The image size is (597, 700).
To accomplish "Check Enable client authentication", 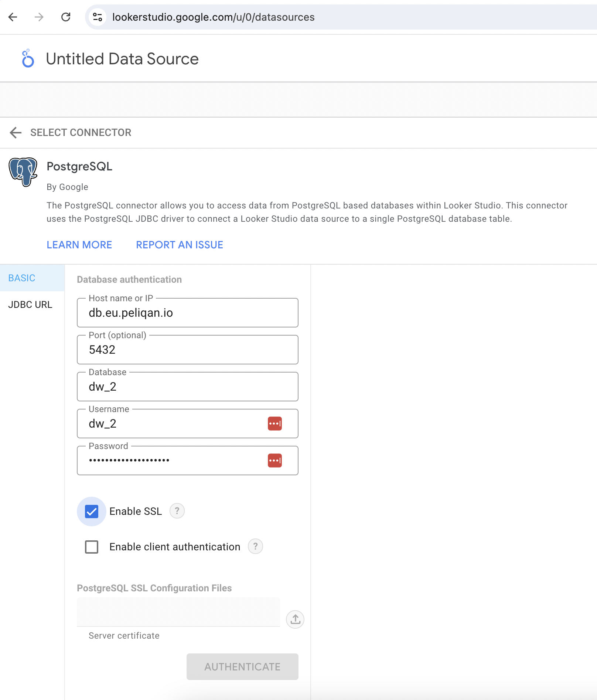I will click(92, 547).
